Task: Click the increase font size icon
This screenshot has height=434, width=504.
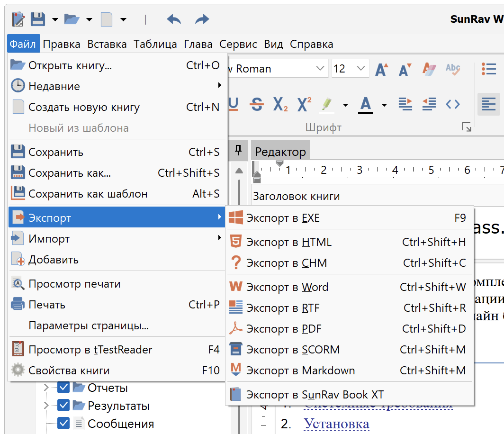Action: tap(382, 69)
